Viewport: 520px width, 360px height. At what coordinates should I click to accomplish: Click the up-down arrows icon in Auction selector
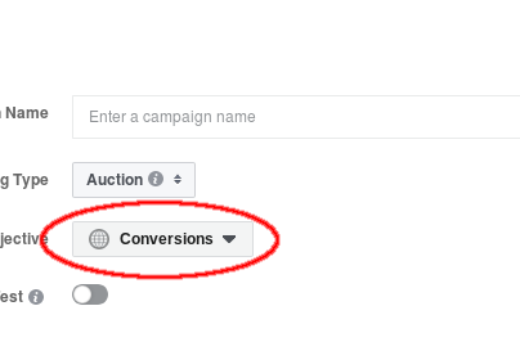(x=178, y=179)
